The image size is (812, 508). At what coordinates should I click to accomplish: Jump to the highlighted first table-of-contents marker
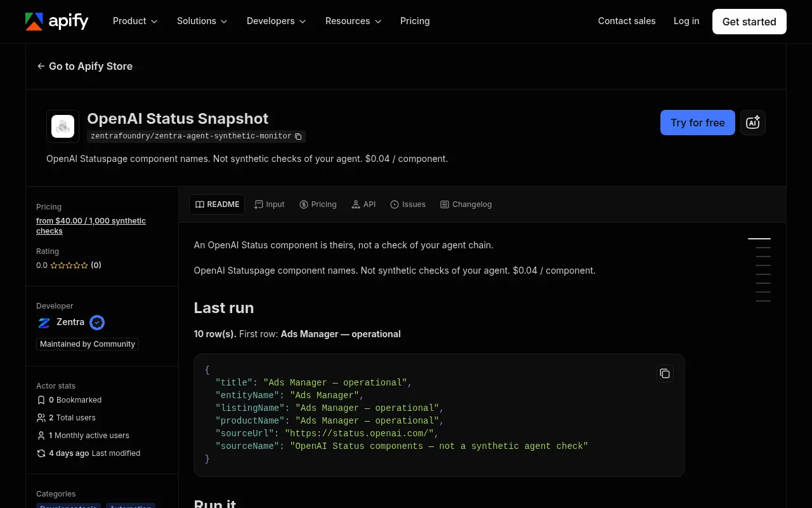pos(759,239)
